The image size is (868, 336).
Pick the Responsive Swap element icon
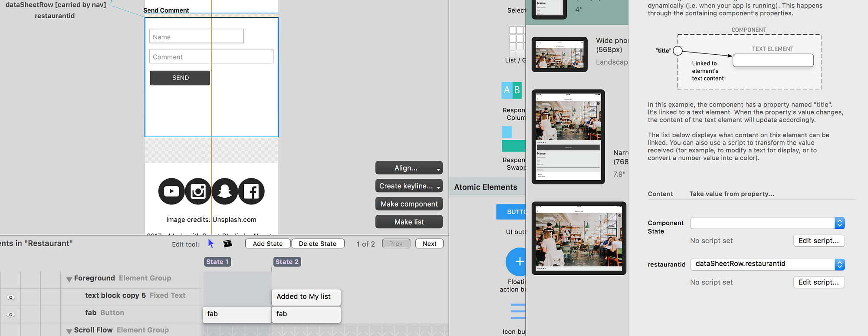[x=513, y=139]
